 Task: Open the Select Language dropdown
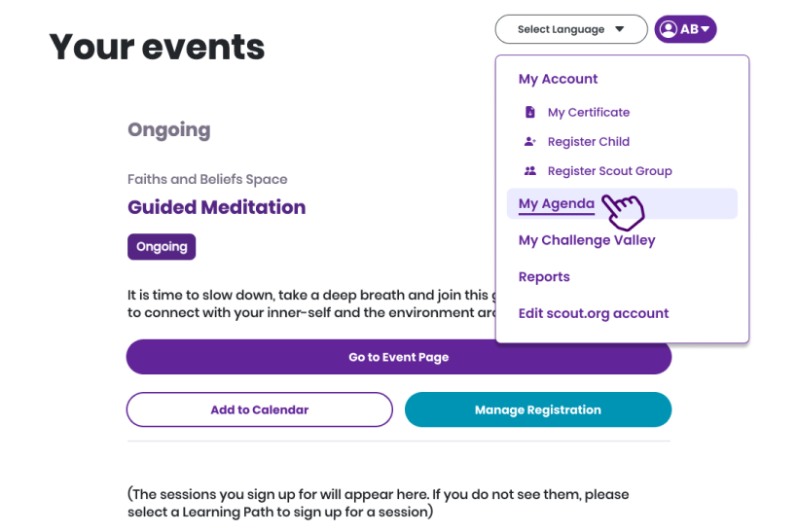[570, 29]
